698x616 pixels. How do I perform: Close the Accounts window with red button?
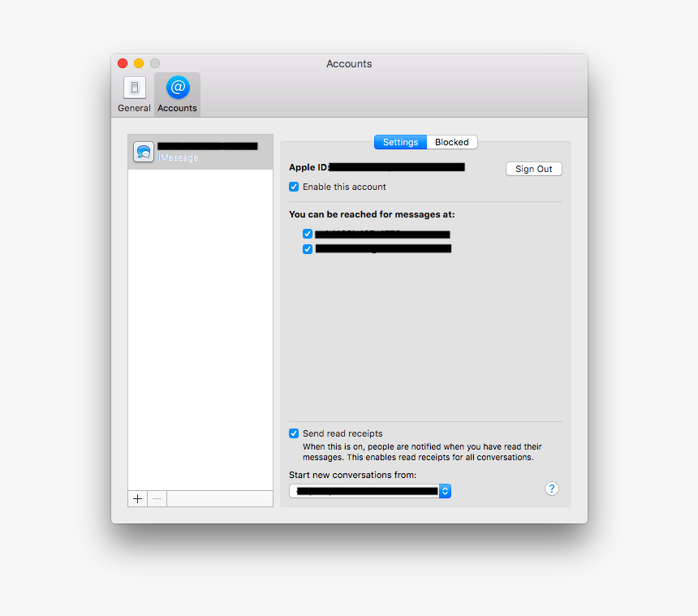pos(123,63)
